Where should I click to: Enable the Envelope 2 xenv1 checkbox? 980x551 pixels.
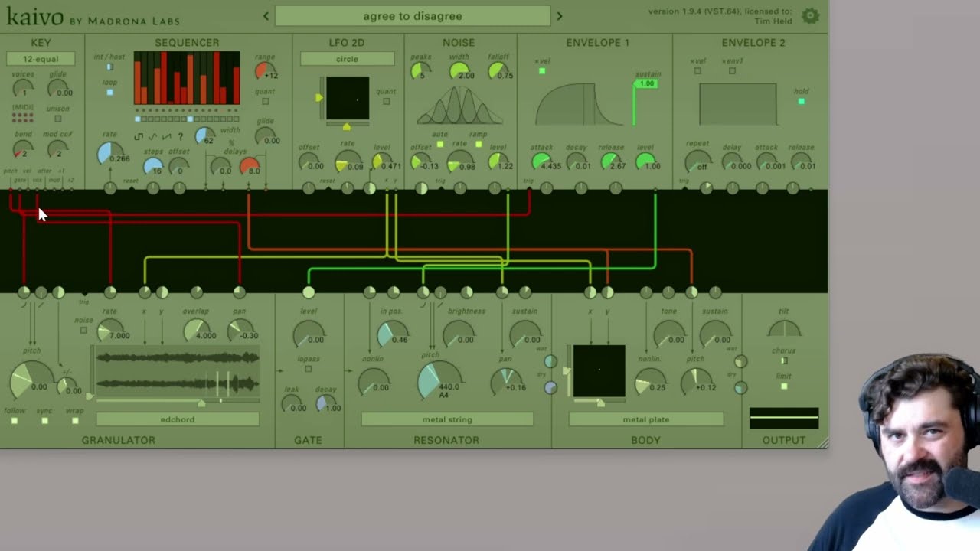pyautogui.click(x=732, y=71)
